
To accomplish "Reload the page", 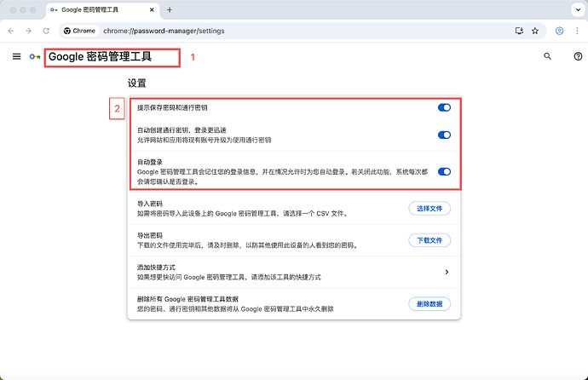I will coord(47,30).
